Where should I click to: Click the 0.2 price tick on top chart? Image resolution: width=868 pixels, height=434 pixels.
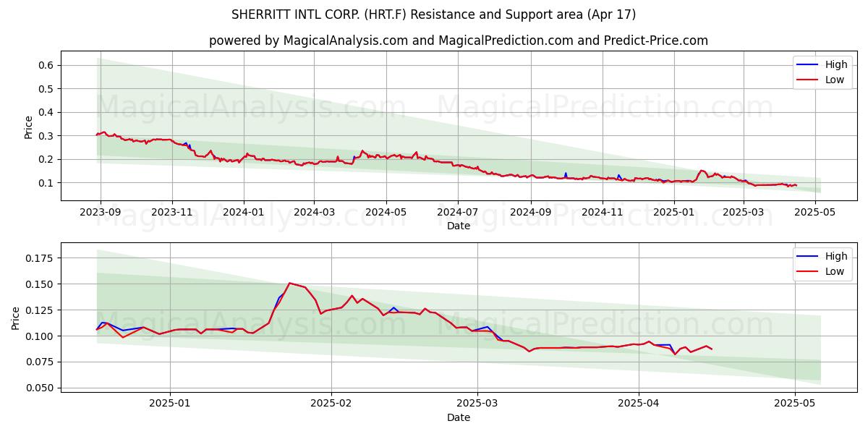click(x=48, y=159)
